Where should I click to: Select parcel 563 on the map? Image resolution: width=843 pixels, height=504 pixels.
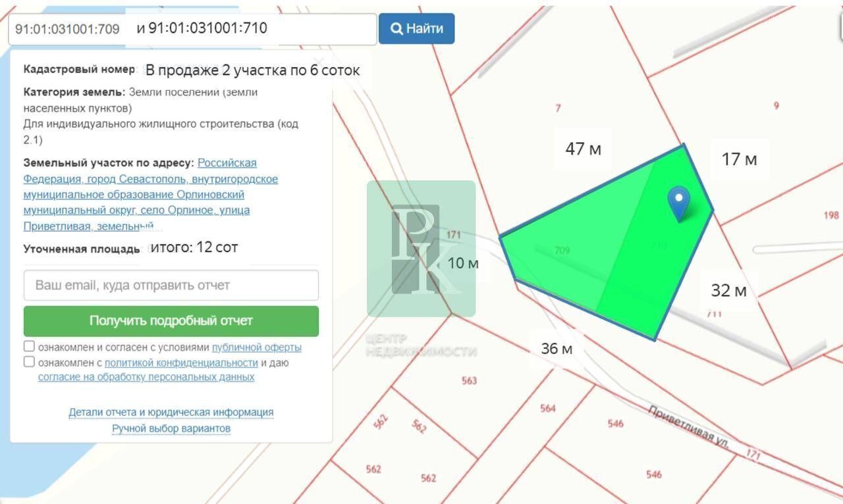click(x=469, y=380)
